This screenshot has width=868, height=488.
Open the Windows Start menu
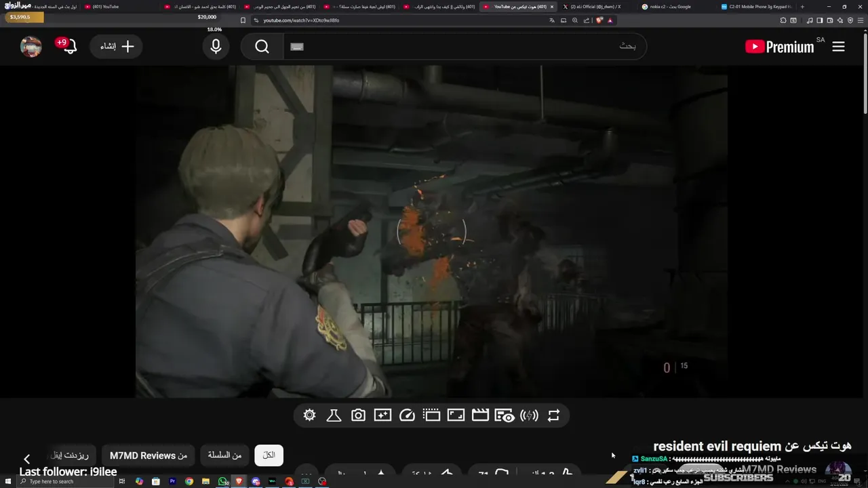click(7, 481)
